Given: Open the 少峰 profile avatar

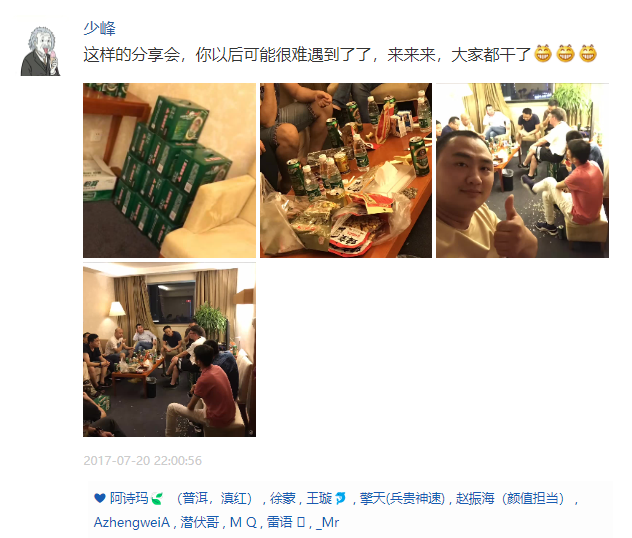Looking at the screenshot, I should pyautogui.click(x=40, y=51).
